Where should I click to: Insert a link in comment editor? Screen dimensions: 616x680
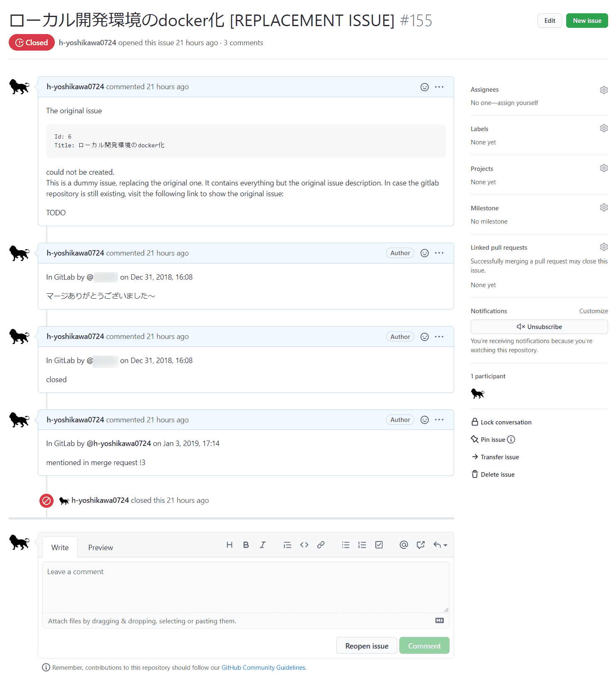coord(320,545)
